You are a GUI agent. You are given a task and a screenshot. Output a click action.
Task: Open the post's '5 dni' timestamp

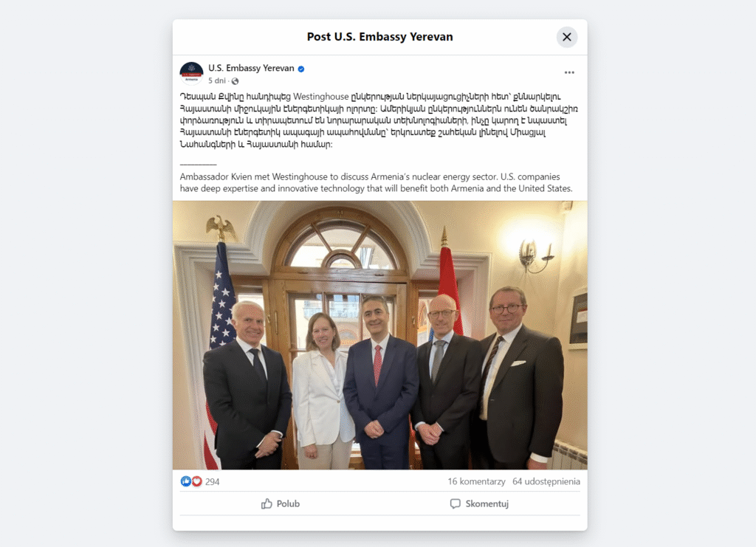(217, 80)
